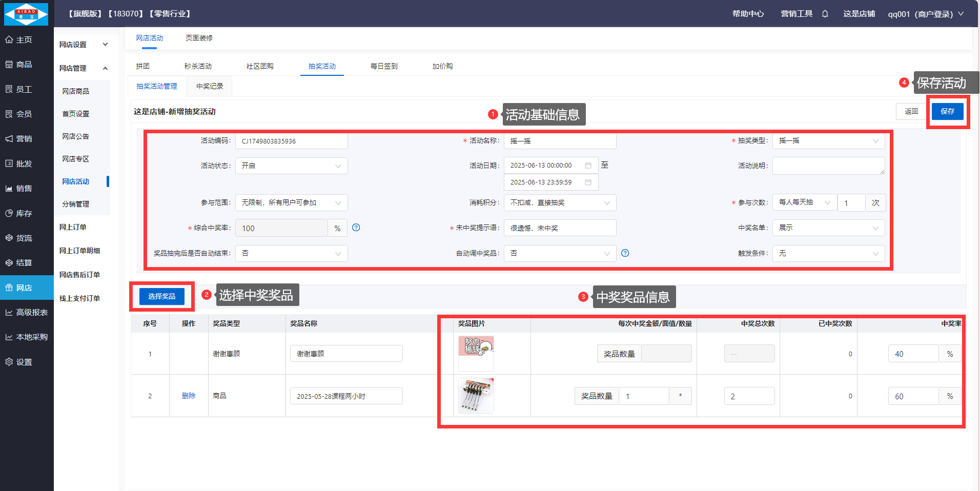
Task: Click the help icon beside 自动调中奖品
Action: pyautogui.click(x=625, y=253)
